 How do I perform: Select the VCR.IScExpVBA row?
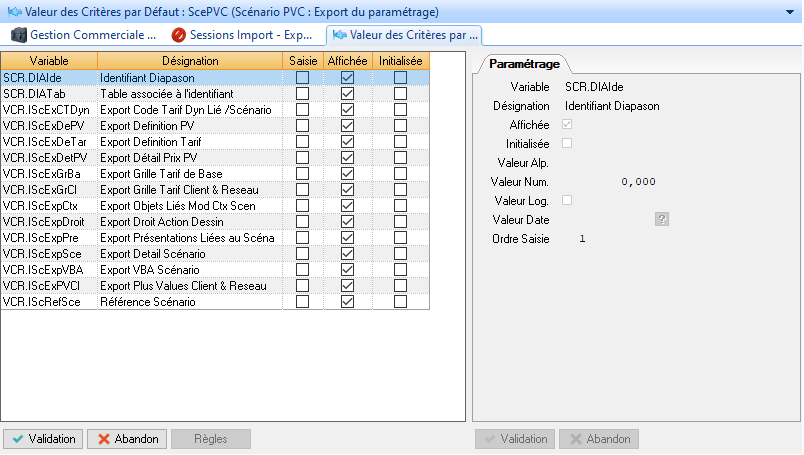pyautogui.click(x=48, y=270)
